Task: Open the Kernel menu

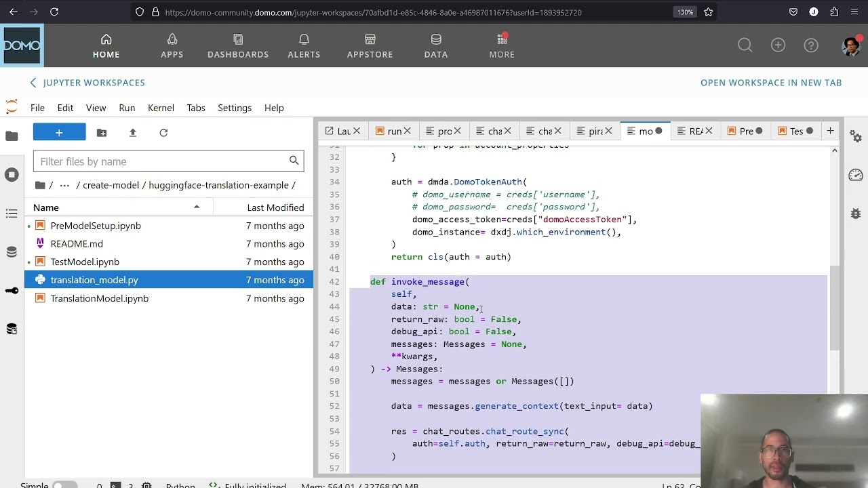Action: [x=161, y=108]
